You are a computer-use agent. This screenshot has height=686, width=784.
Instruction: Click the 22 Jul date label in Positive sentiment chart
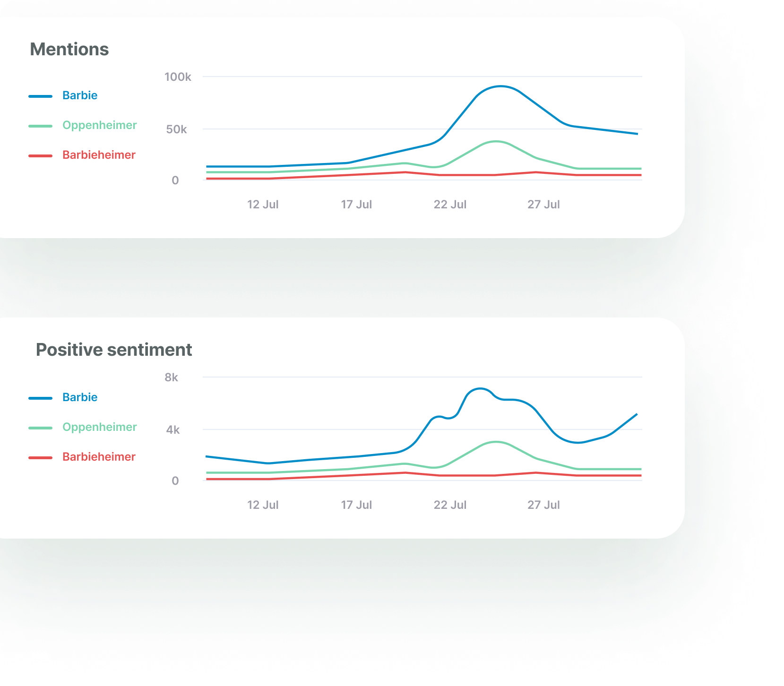point(450,505)
